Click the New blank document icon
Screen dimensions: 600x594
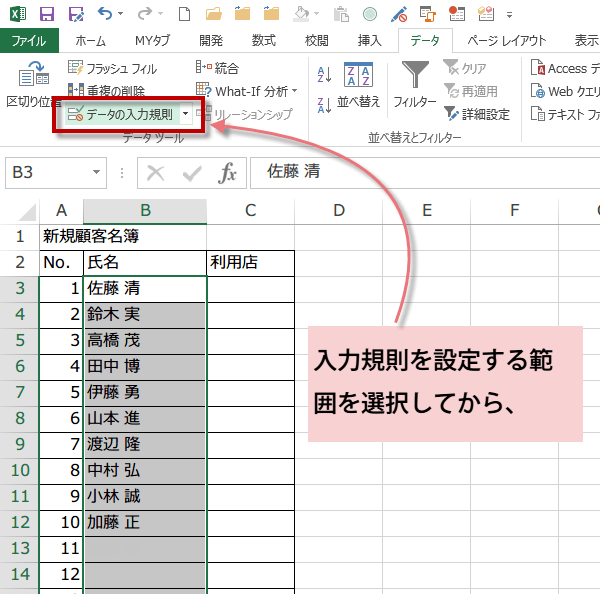tap(185, 15)
